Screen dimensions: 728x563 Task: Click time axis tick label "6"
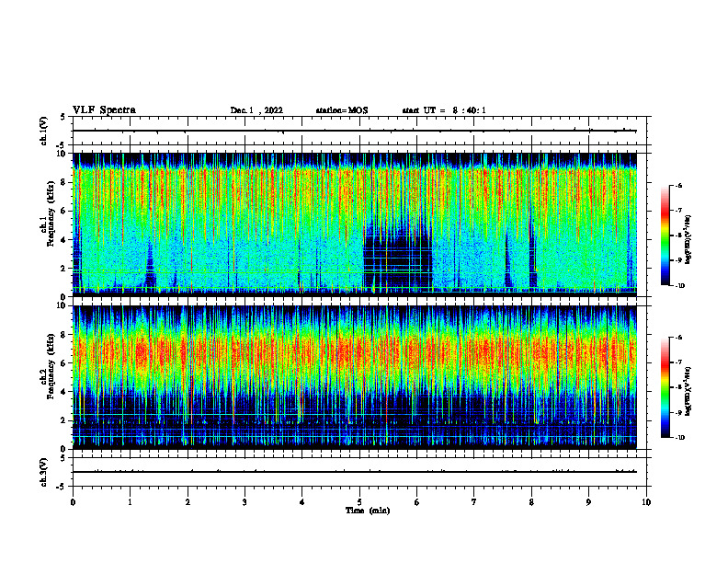(417, 502)
